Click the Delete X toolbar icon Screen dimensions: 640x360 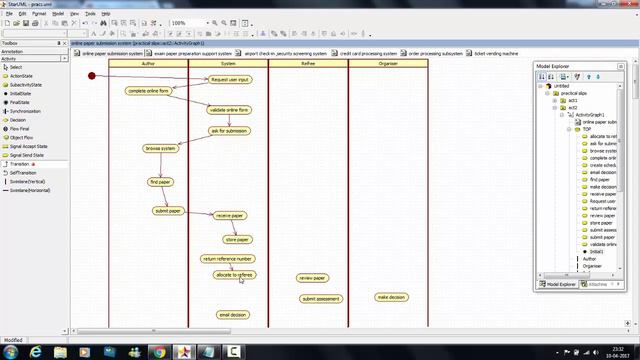pos(74,23)
